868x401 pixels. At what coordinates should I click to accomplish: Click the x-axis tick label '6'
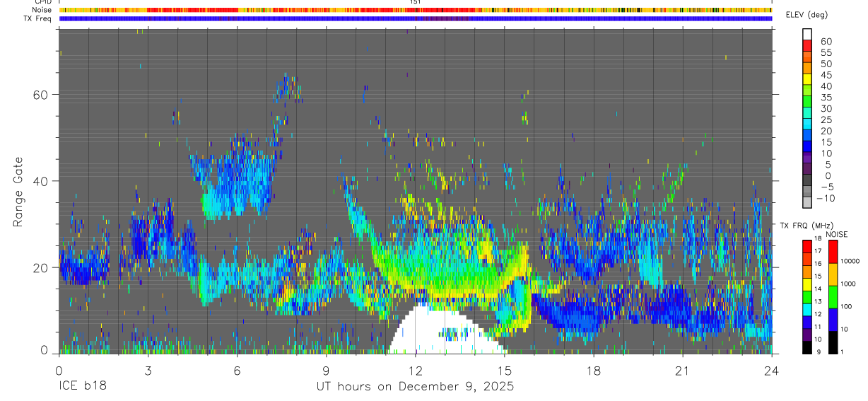pyautogui.click(x=237, y=371)
